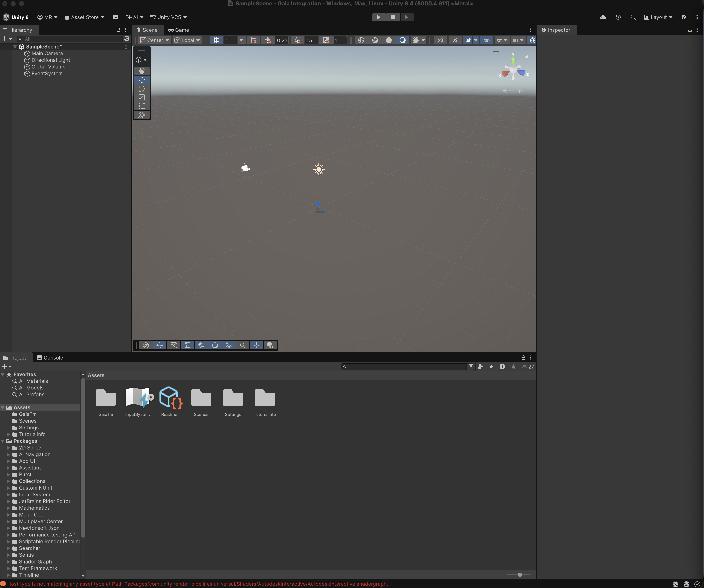Image resolution: width=704 pixels, height=588 pixels.
Task: Select the Rect tool
Action: coord(142,106)
